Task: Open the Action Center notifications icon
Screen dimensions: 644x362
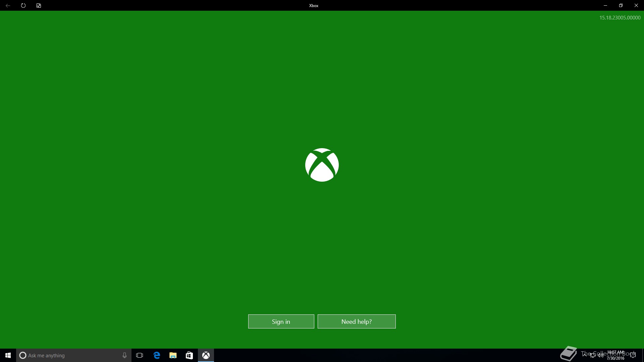Action: click(633, 355)
